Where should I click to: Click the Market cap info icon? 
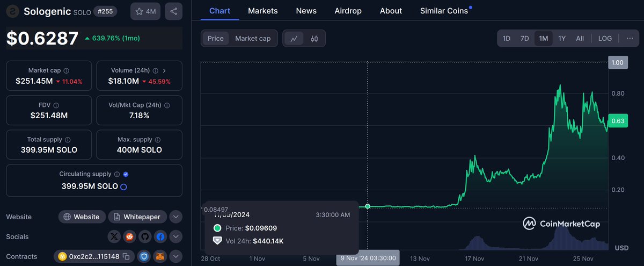pyautogui.click(x=66, y=70)
